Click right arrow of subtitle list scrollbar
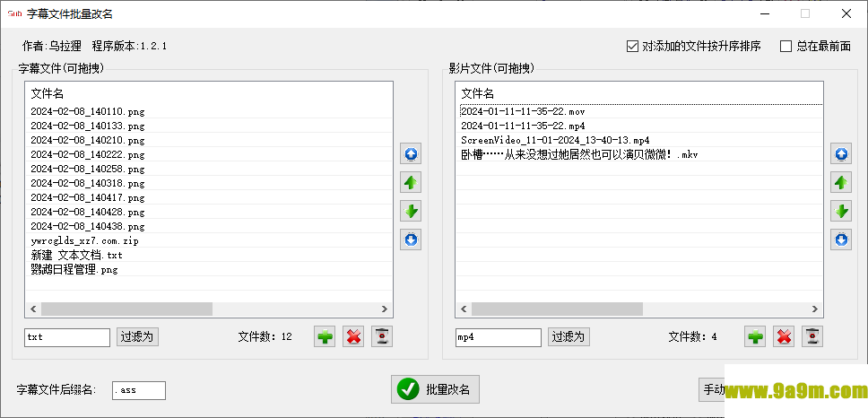Screen dimensions: 868x418 (385, 309)
